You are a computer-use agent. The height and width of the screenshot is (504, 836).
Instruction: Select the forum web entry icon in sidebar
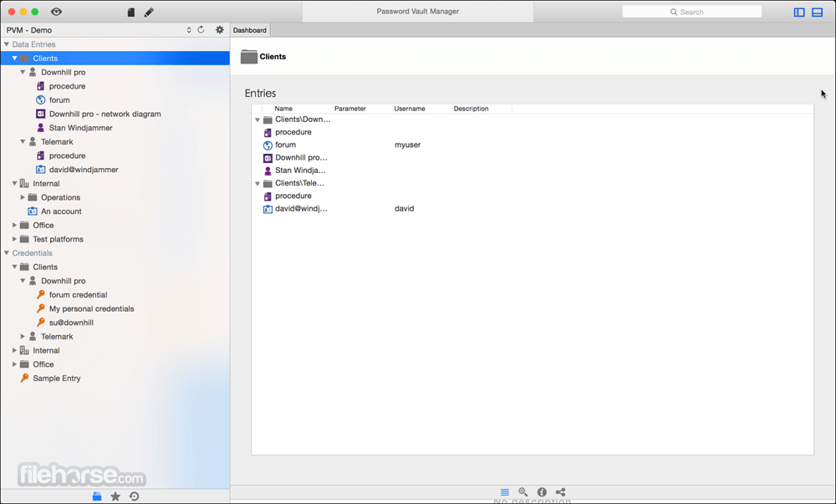[40, 99]
